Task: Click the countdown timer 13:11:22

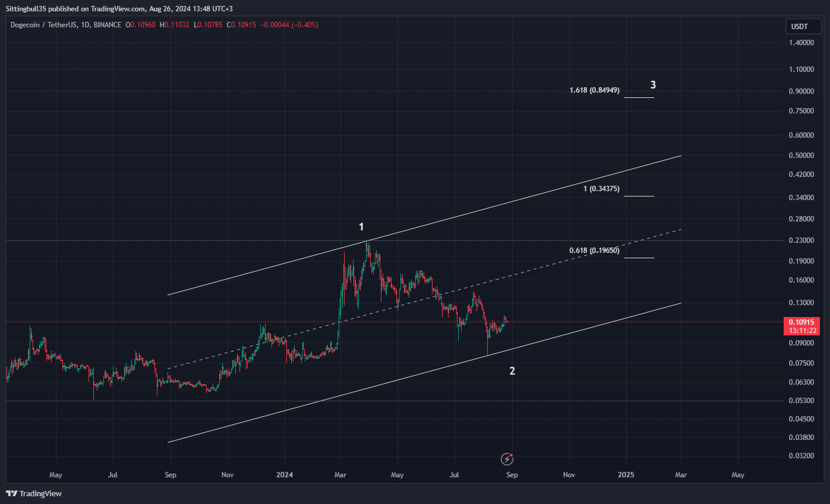Action: [x=801, y=330]
